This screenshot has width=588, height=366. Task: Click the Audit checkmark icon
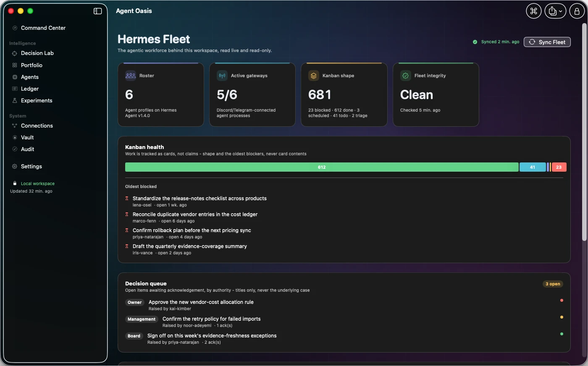pos(15,149)
